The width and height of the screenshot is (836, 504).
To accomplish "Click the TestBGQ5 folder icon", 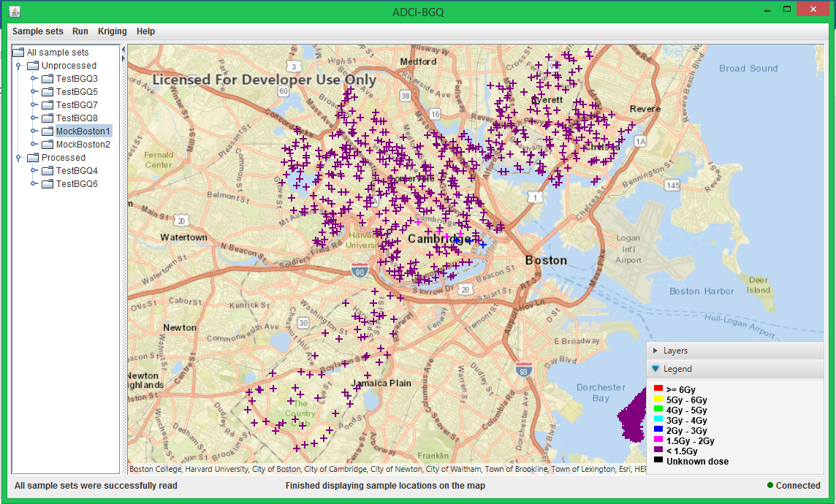I will (47, 91).
